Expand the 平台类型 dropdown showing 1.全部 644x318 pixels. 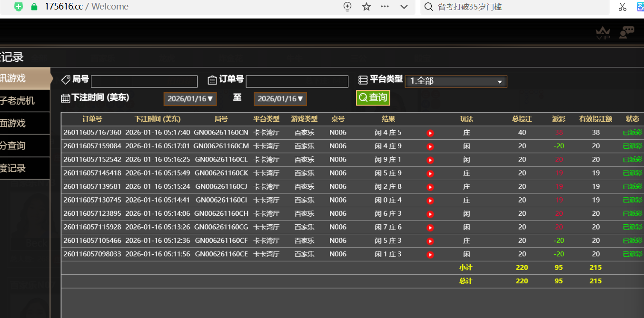pyautogui.click(x=456, y=81)
